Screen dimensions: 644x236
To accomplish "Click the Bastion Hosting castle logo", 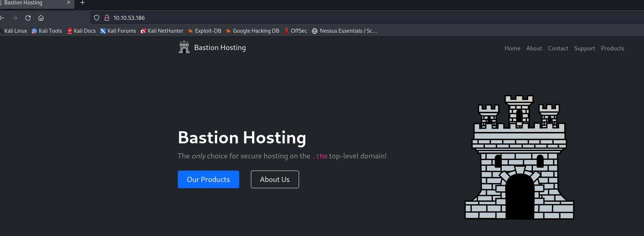I will coord(184,47).
